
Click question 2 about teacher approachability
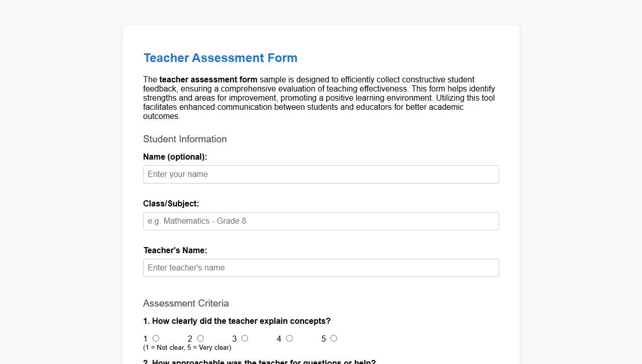click(x=259, y=361)
